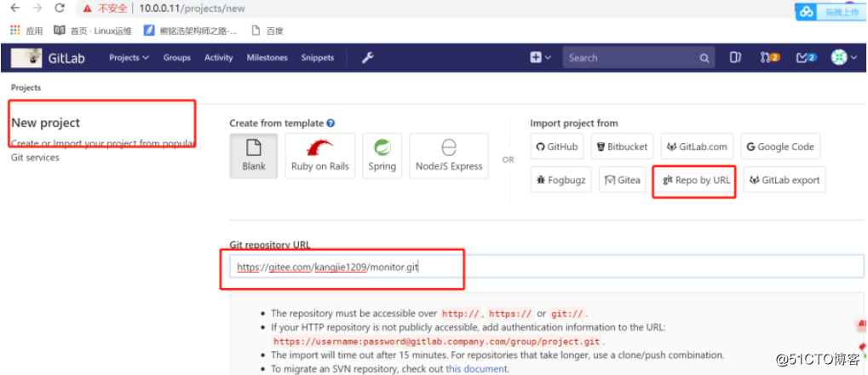Select the Ruby on Rails template
The width and height of the screenshot is (868, 375).
click(x=320, y=156)
